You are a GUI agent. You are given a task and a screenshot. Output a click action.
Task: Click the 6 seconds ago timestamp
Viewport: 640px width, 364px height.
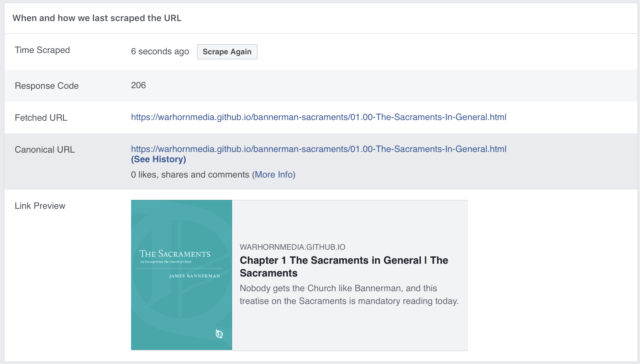click(160, 51)
